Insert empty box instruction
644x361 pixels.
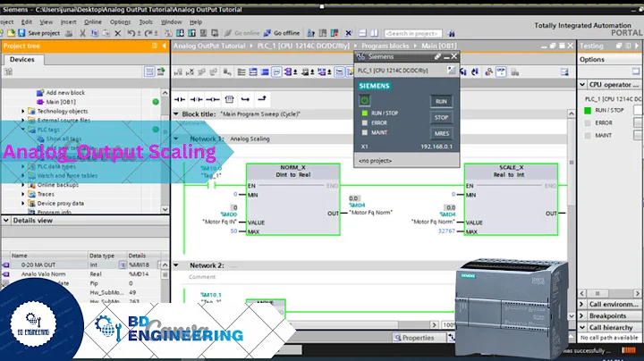coord(229,99)
